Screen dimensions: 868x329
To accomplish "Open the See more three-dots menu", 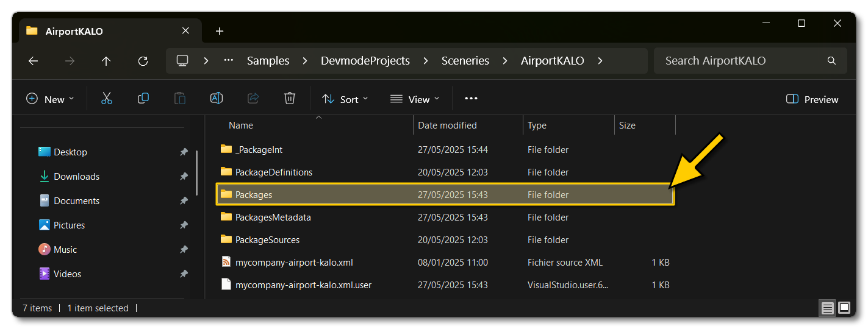I will click(471, 99).
